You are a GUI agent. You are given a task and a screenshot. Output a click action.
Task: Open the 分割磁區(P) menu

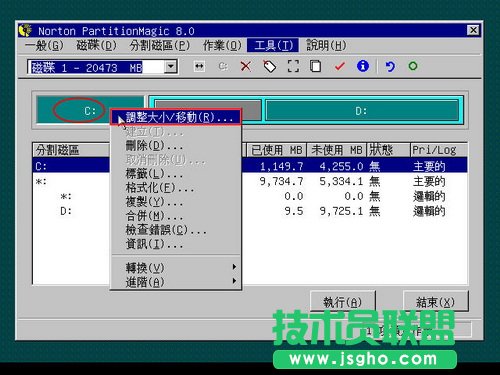(x=160, y=45)
